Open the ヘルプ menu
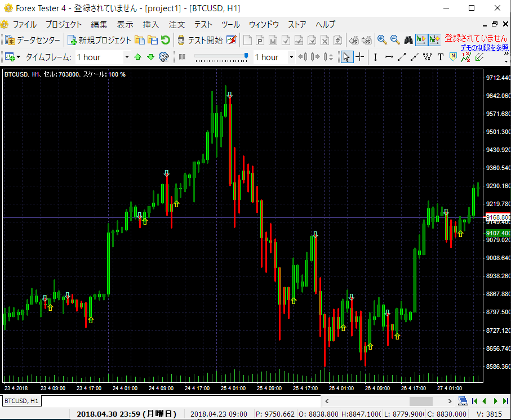Image resolution: width=511 pixels, height=420 pixels. pos(325,24)
